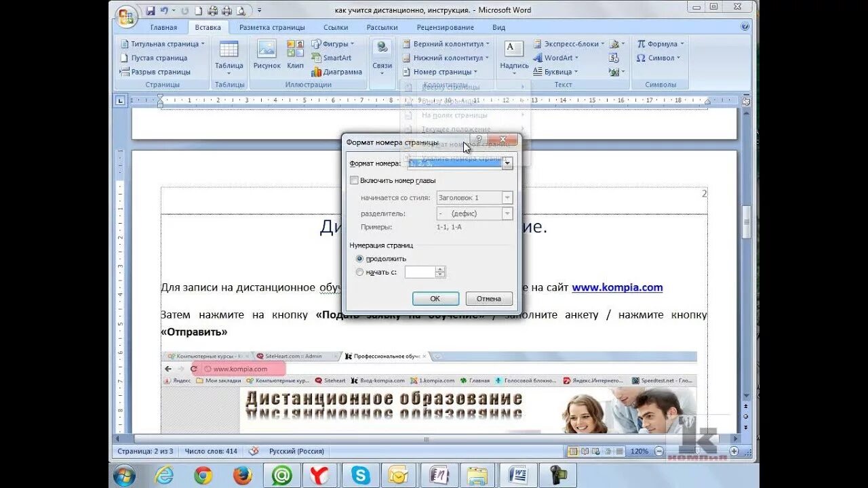Insert a Диаграмма (chart)
The width and height of the screenshot is (868, 488).
point(336,71)
